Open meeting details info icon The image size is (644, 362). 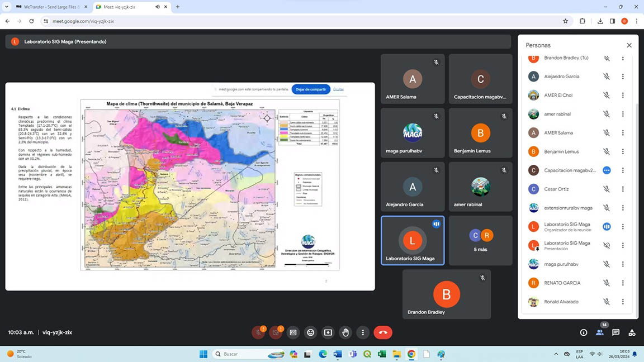(x=583, y=332)
